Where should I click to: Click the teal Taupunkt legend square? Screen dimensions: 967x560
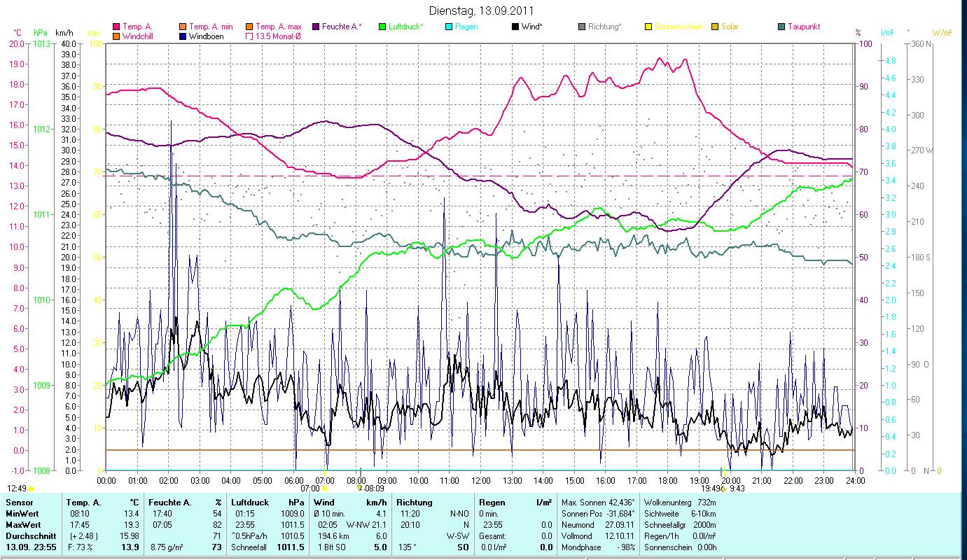[x=781, y=27]
